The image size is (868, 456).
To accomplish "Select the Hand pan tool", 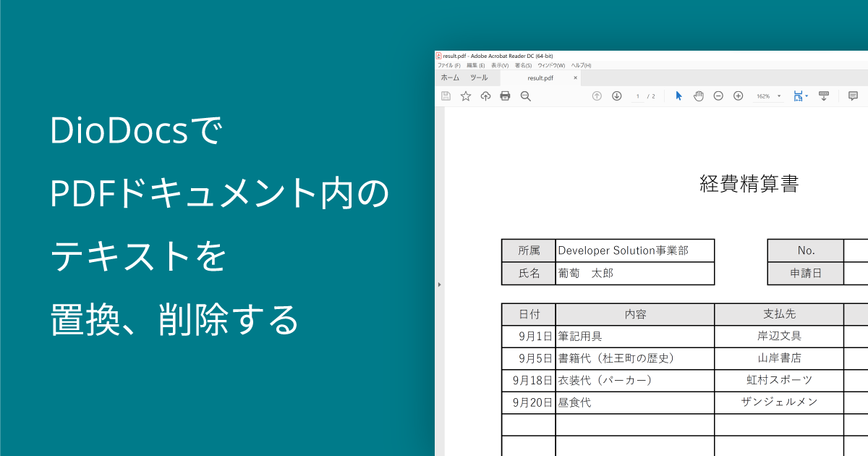I will click(699, 96).
